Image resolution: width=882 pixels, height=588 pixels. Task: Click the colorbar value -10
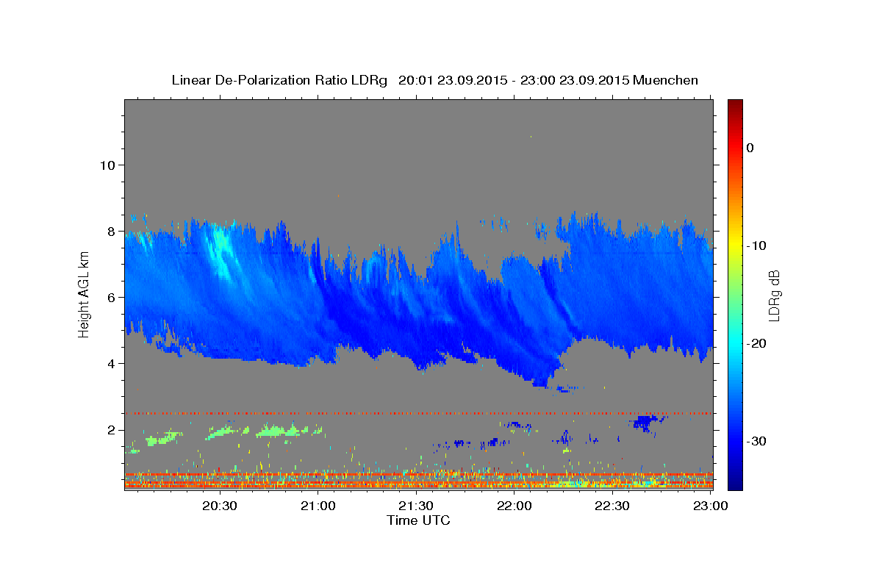coord(756,245)
